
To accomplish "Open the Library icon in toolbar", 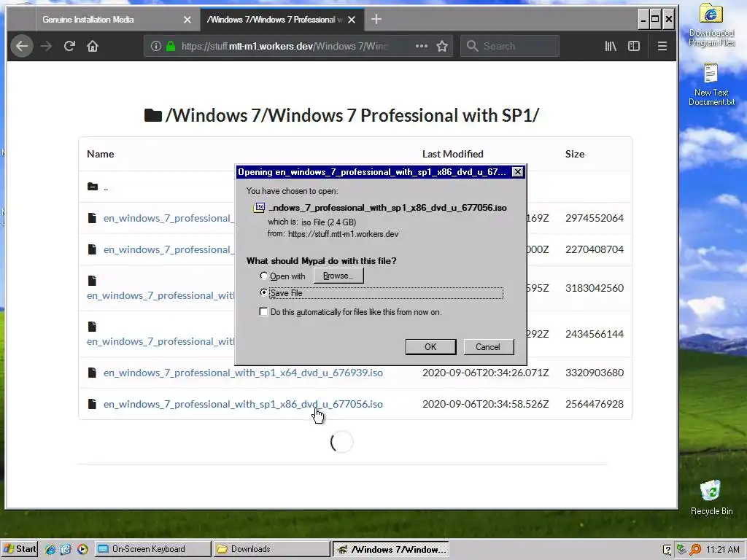I will (611, 46).
